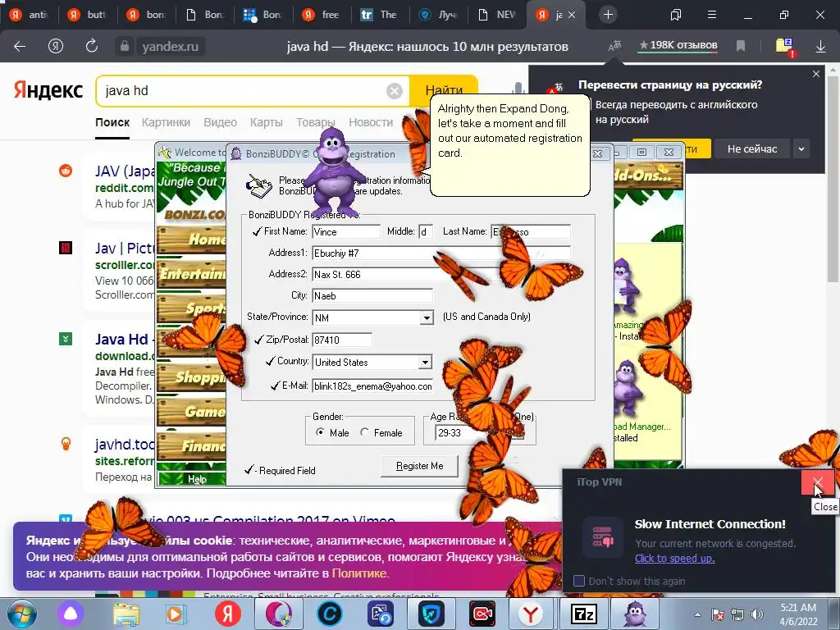Viewport: 840px width, 630px height.
Task: Expand the Не сейчас dropdown arrow
Action: click(x=801, y=149)
